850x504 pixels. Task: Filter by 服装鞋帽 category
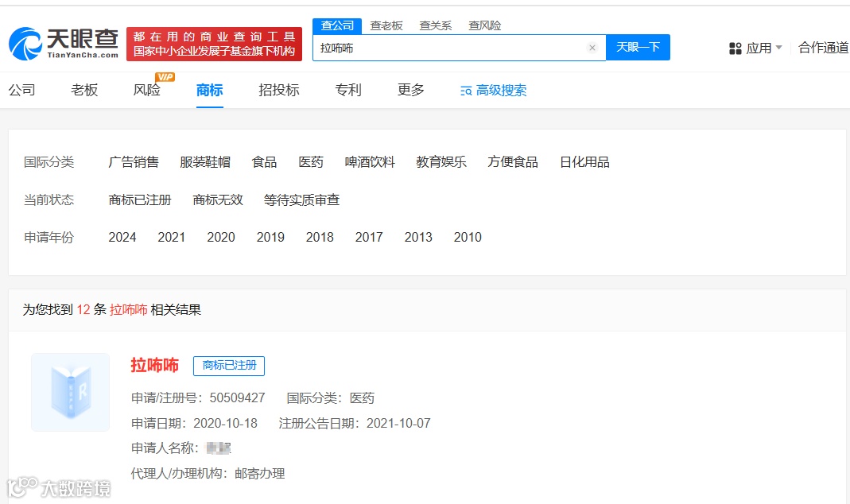coord(205,162)
